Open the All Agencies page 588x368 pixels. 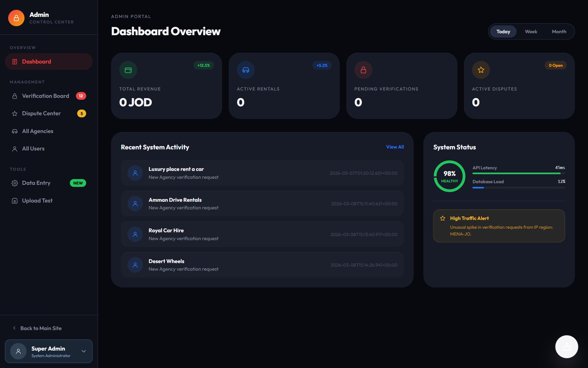point(49,131)
